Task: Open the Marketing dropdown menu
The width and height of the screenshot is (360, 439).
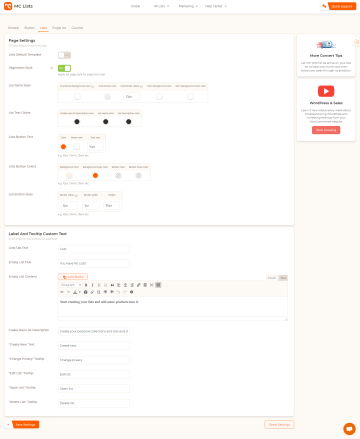Action: 188,6
